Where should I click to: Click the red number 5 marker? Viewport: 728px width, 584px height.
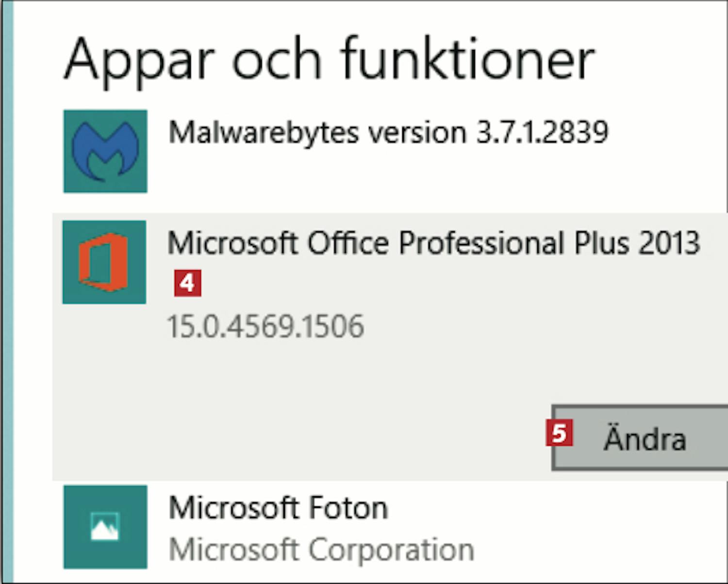(x=559, y=433)
